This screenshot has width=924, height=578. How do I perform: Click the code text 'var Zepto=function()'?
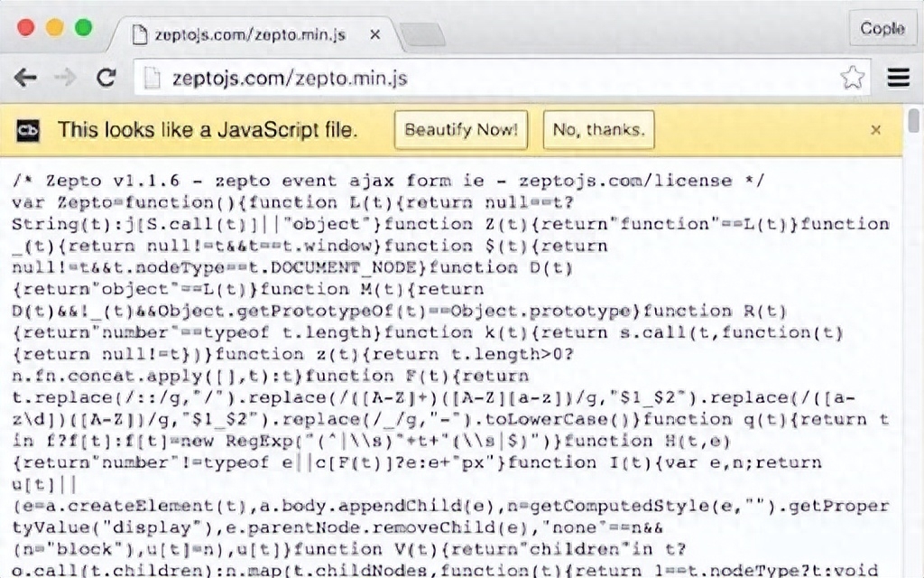pos(123,202)
